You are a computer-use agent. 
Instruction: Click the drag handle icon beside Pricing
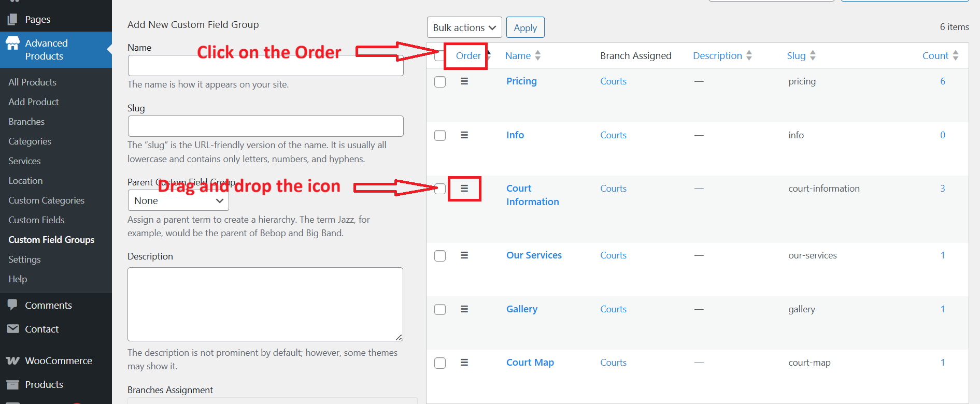click(x=464, y=81)
